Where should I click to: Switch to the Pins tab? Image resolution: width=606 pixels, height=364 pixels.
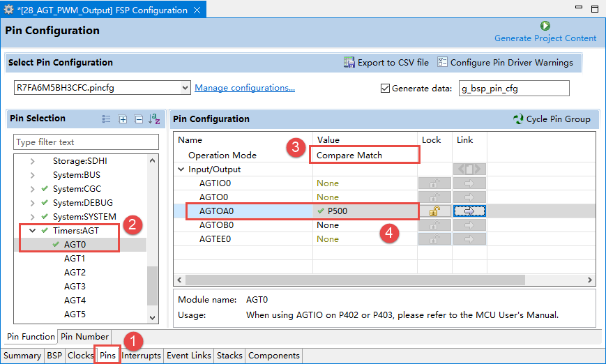107,356
